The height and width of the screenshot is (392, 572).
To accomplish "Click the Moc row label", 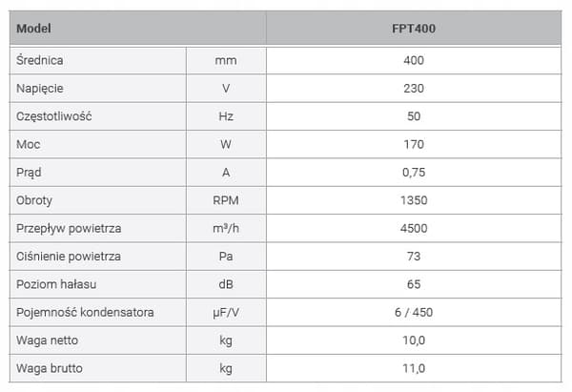I will [28, 145].
